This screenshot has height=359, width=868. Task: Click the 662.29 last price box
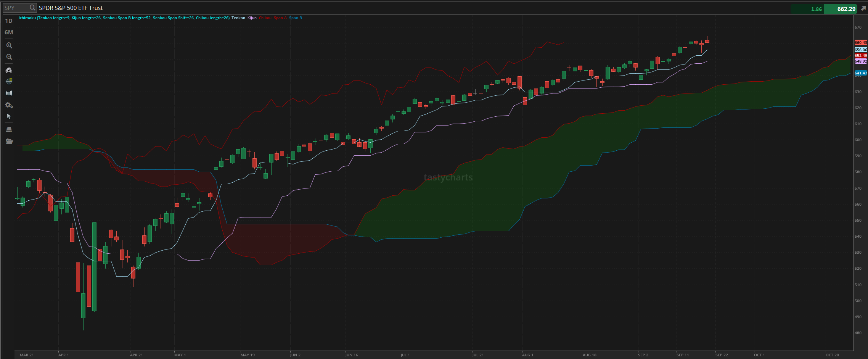click(841, 9)
